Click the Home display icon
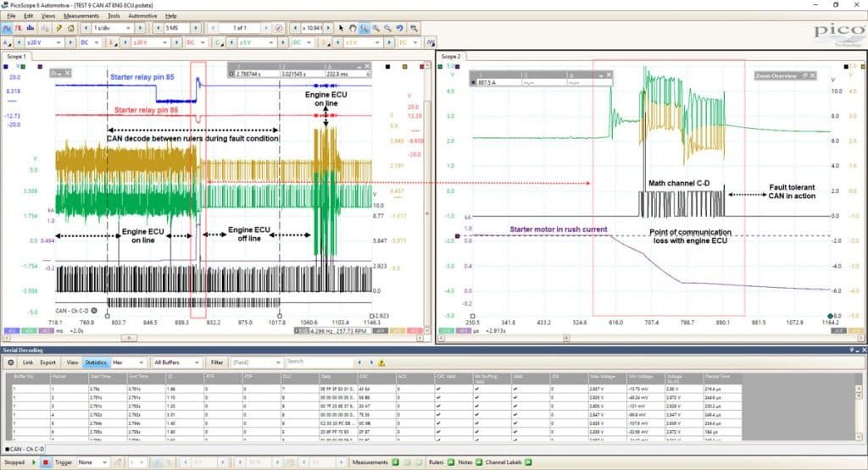This screenshot has height=470, width=868. [x=71, y=28]
